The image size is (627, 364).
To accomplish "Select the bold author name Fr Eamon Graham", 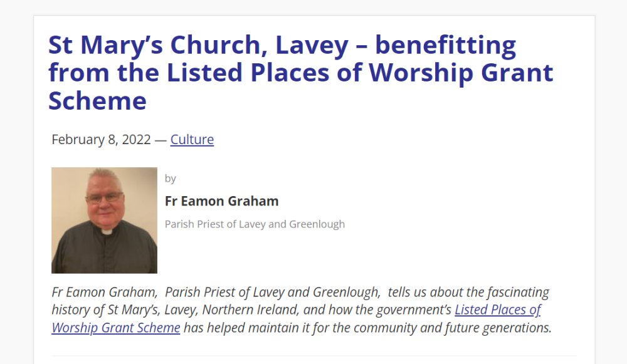I will pos(221,201).
